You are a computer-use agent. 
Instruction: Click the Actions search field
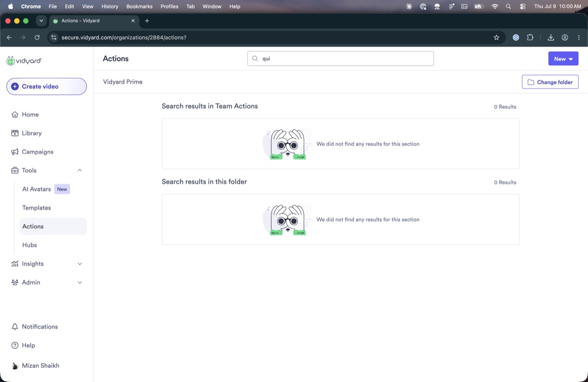click(341, 58)
